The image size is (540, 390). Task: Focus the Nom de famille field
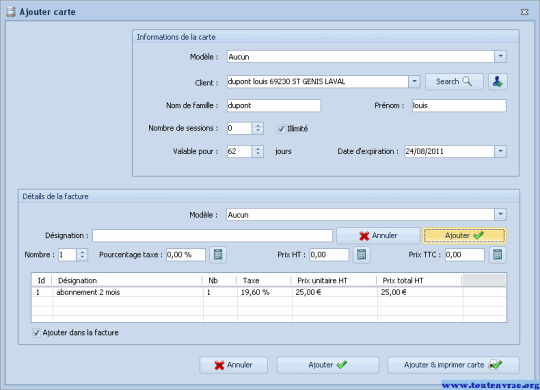(x=274, y=105)
